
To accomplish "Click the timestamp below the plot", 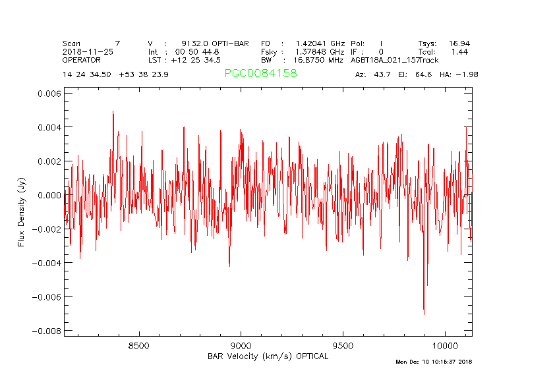I will (434, 362).
